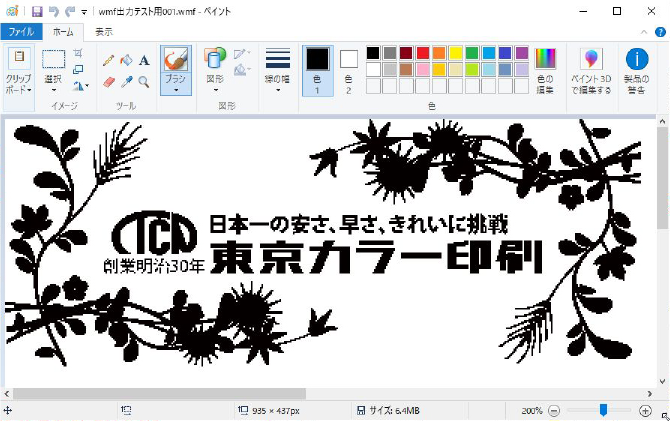
Task: Open Paint help question mark
Action: click(660, 32)
